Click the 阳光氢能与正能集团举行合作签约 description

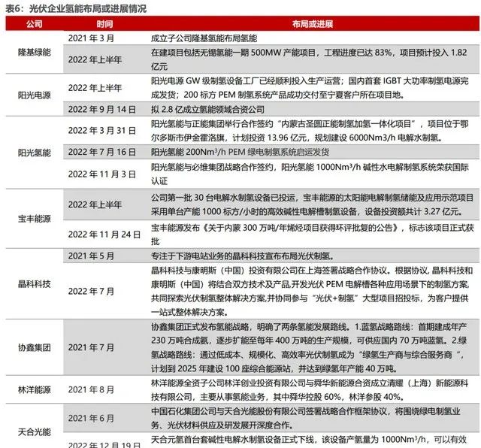tap(310, 131)
